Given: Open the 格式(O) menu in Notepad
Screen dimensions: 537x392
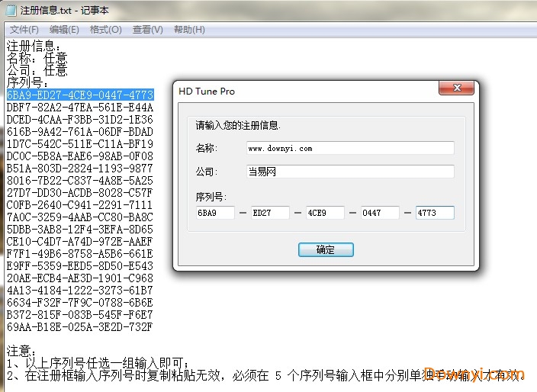Looking at the screenshot, I should [x=105, y=30].
